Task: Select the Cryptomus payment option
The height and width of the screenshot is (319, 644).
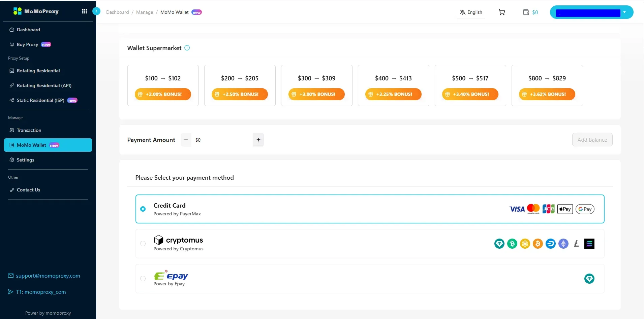Action: click(x=143, y=244)
